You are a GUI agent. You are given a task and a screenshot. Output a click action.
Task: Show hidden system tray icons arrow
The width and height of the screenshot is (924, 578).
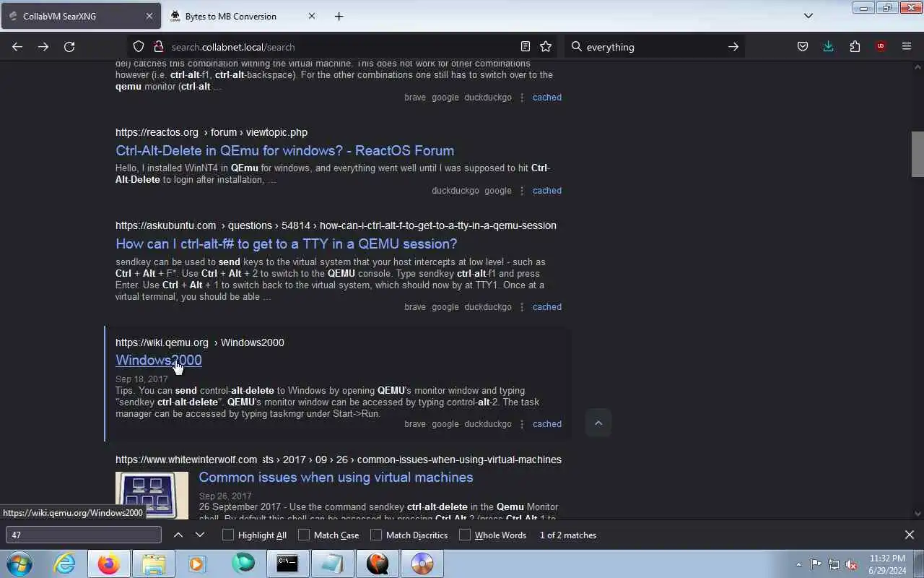point(798,564)
